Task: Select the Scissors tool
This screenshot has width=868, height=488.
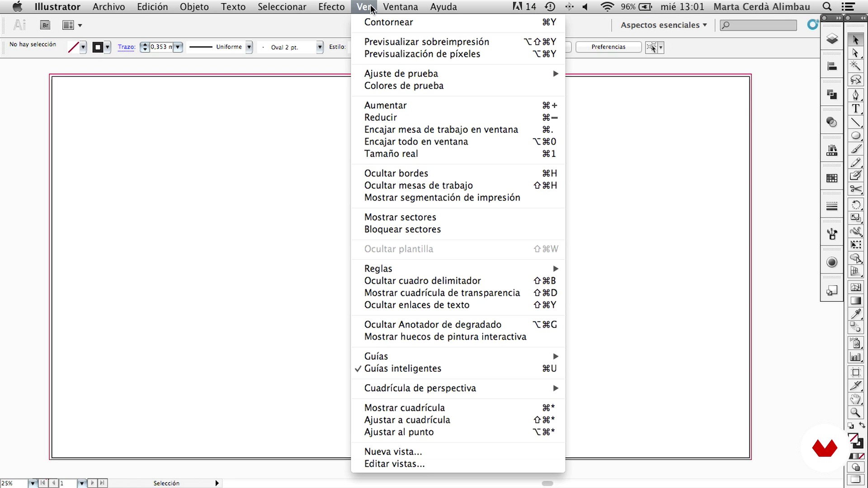Action: click(x=855, y=189)
